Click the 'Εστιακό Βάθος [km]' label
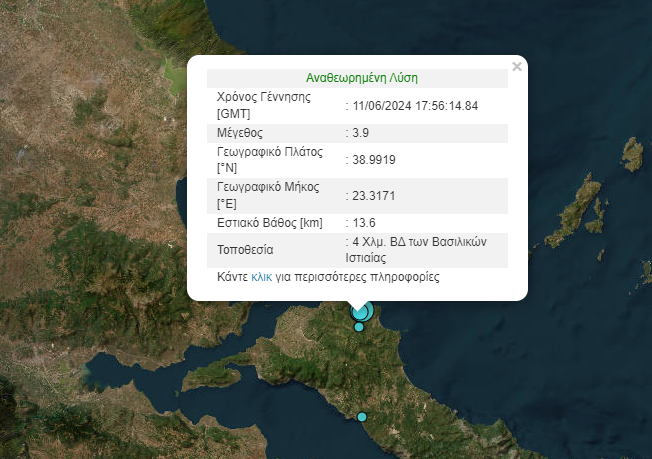 tap(270, 223)
